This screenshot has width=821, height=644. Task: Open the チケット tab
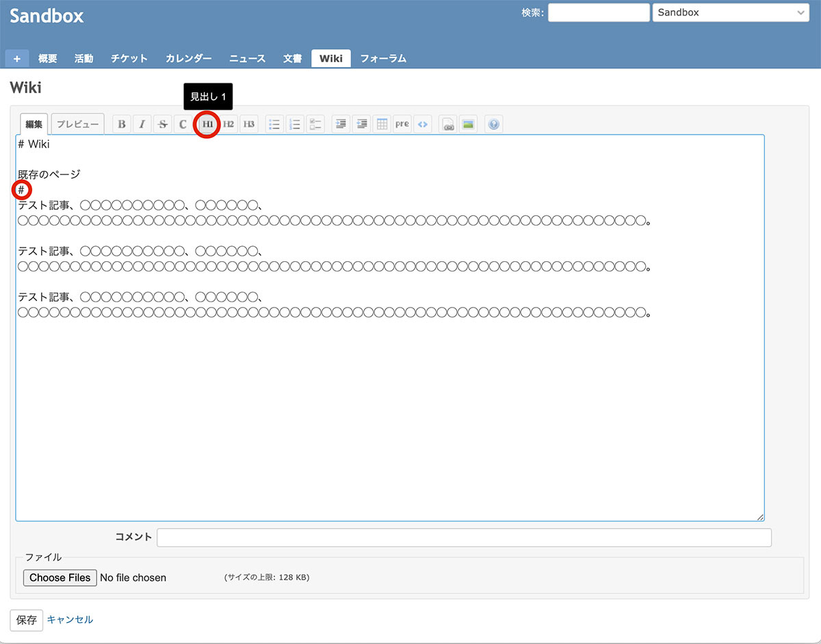pos(129,59)
